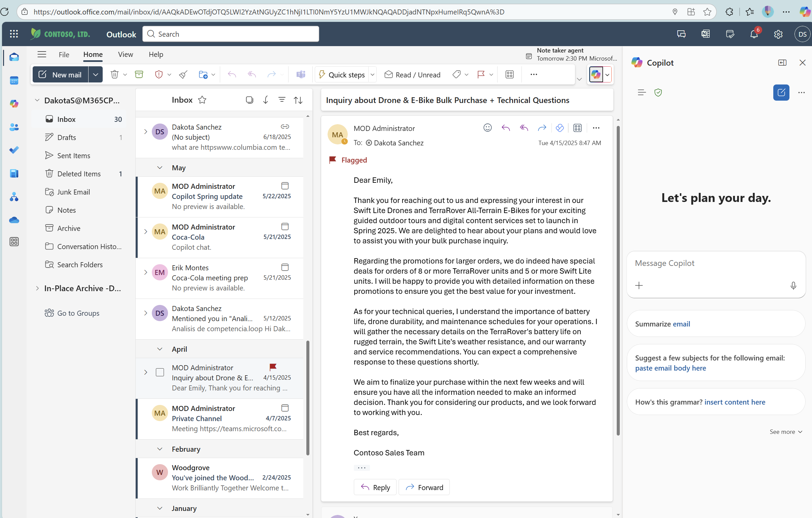Start a new Copilot chat with the blue icon
This screenshot has width=812, height=518.
781,93
